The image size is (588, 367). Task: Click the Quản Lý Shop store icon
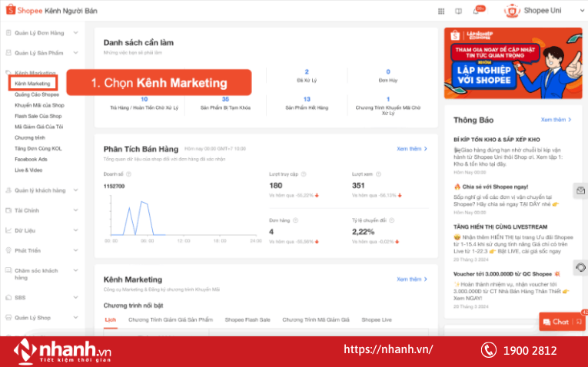point(8,318)
